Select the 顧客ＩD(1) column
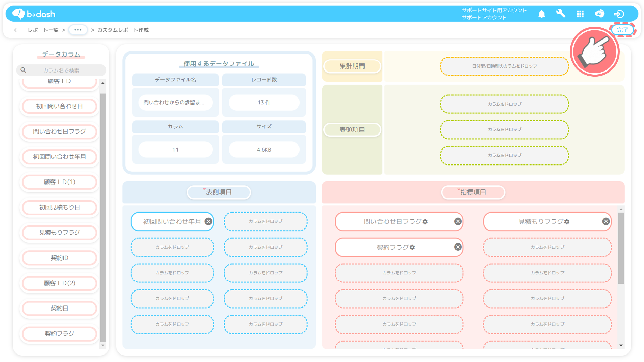The width and height of the screenshot is (644, 362). pyautogui.click(x=60, y=182)
